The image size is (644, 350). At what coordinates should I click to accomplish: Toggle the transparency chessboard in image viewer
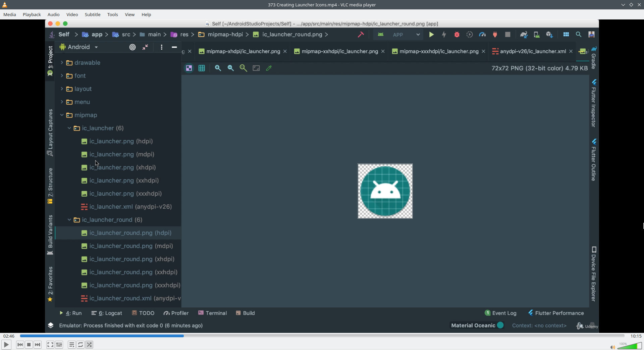pos(189,68)
